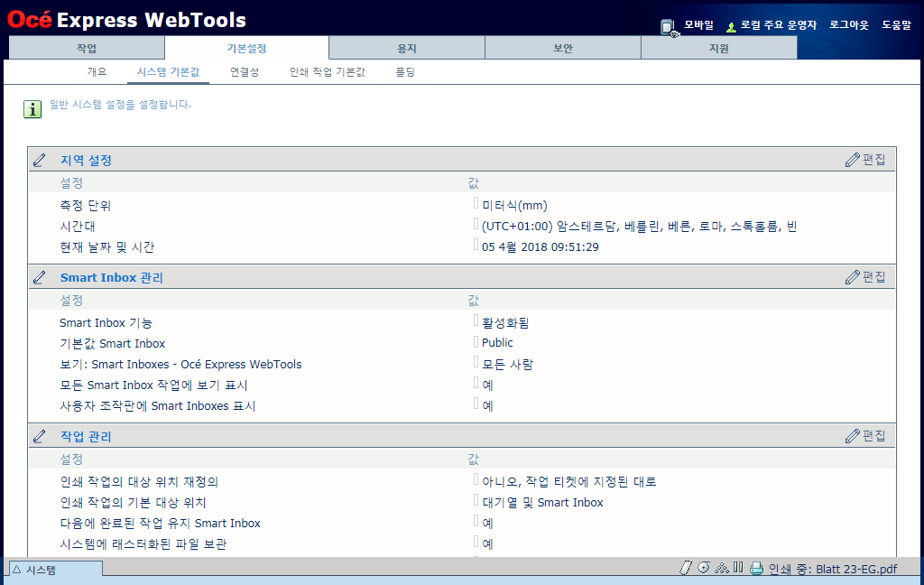Viewport: 924px width, 585px height.
Task: Click the paper sheet status icon
Action: [x=686, y=568]
